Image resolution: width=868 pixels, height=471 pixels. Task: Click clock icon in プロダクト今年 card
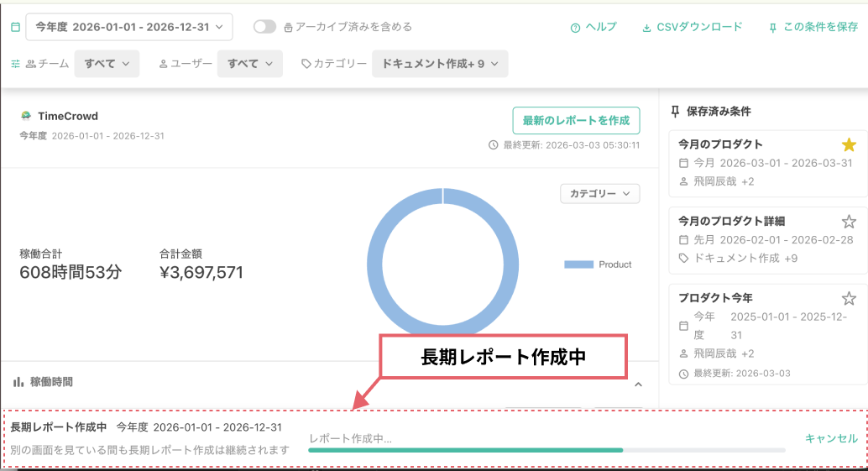[x=683, y=374]
